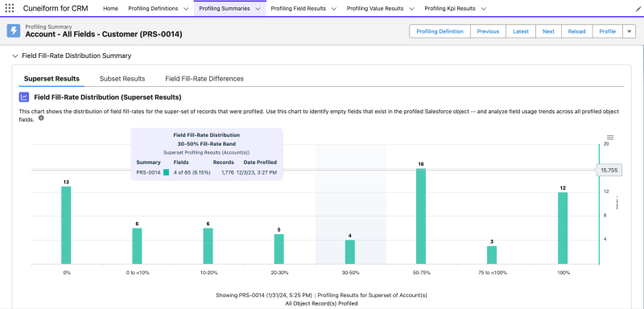Click '4 of 65 (6.15%)' in tooltip
This screenshot has width=644, height=309.
(192, 172)
